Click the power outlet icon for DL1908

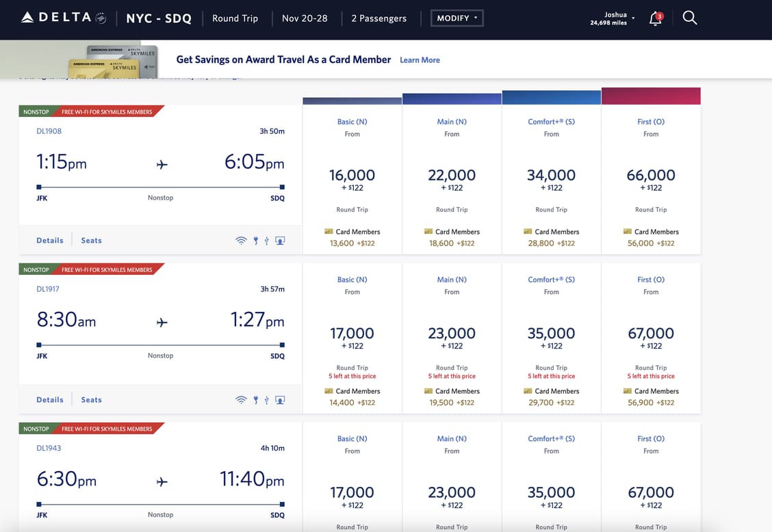tap(255, 241)
